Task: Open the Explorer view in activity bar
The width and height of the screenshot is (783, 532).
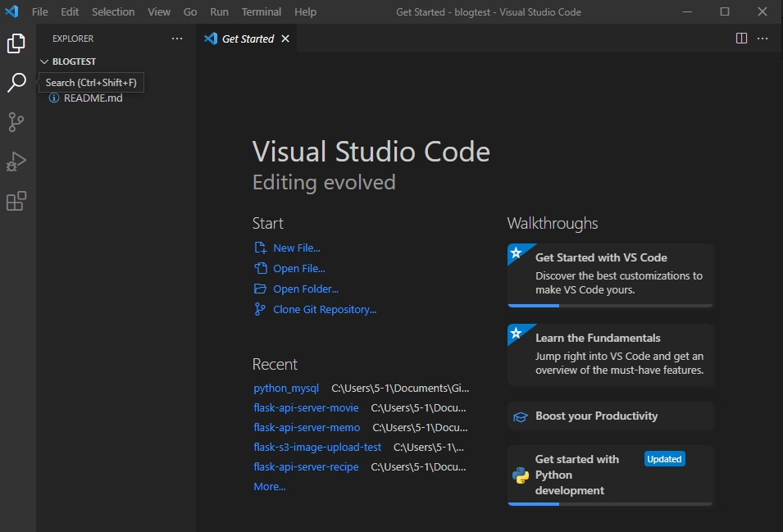Action: [x=16, y=43]
